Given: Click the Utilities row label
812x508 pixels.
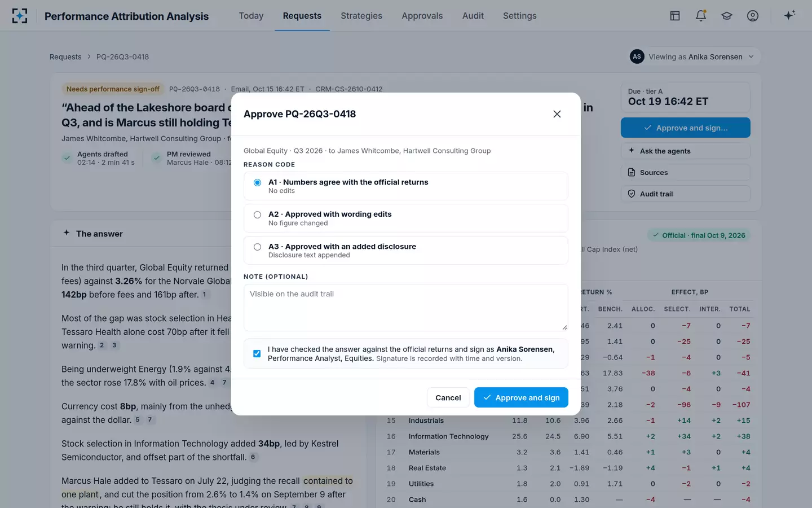Looking at the screenshot, I should coord(421,484).
